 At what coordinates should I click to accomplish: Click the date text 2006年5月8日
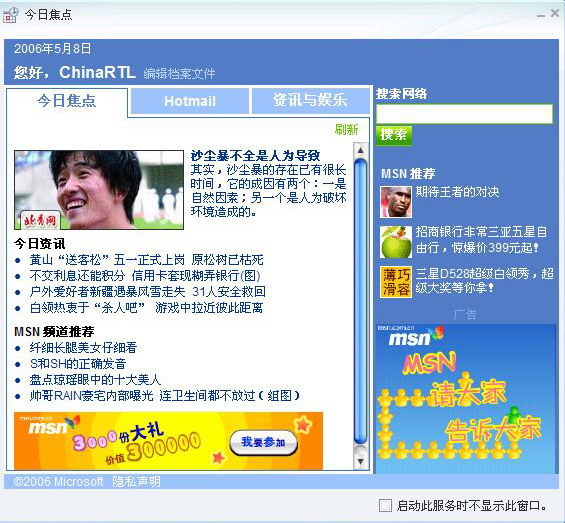[53, 49]
